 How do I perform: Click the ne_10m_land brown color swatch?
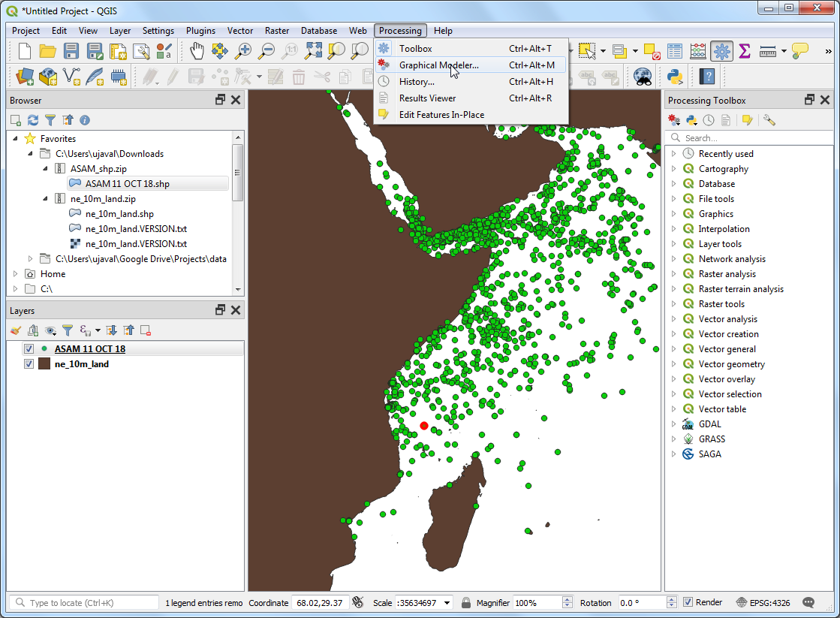tap(44, 364)
